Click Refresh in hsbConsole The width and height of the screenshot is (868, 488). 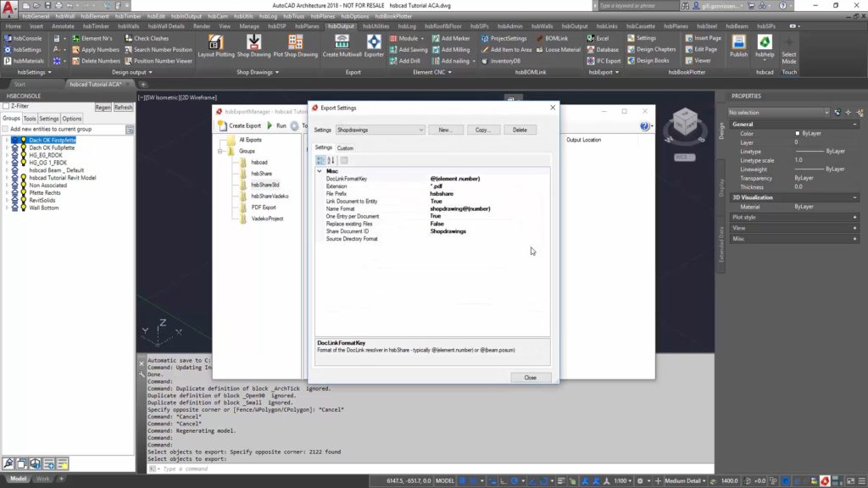123,108
